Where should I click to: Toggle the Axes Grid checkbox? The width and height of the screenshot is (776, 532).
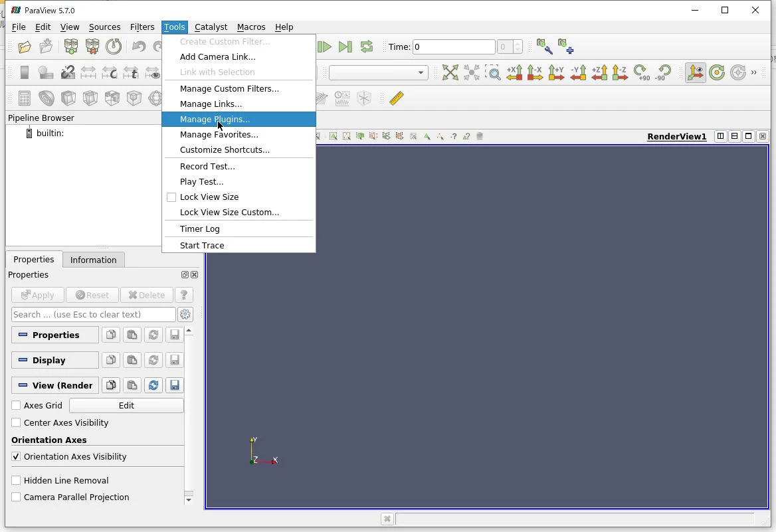pyautogui.click(x=16, y=405)
